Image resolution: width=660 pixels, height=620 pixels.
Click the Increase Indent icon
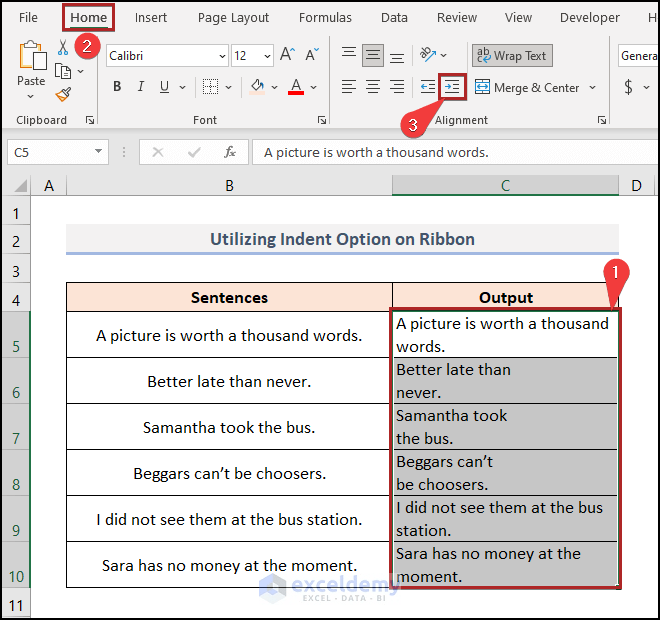pyautogui.click(x=452, y=87)
